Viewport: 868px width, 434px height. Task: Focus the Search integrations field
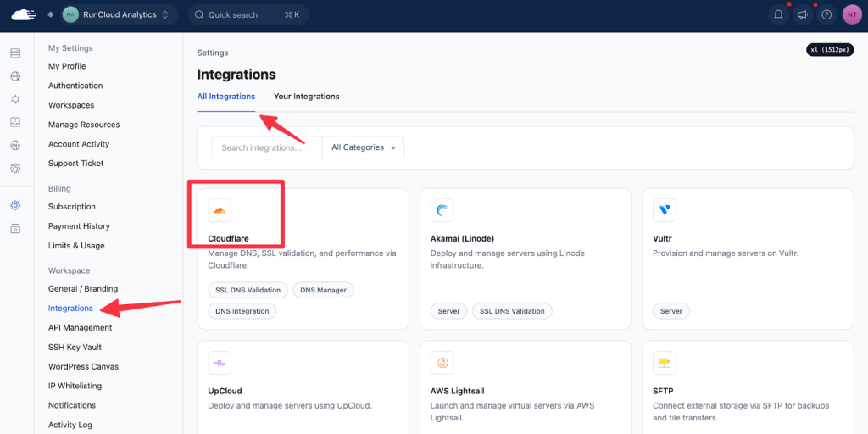pos(267,147)
